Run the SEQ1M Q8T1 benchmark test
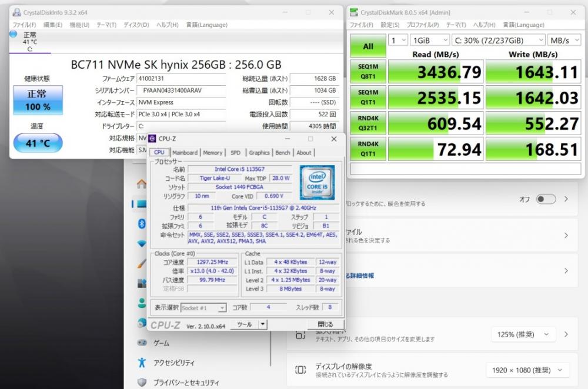 click(368, 71)
